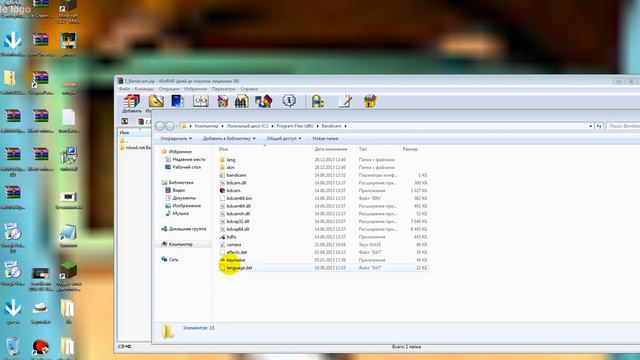Image resolution: width=640 pixels, height=360 pixels.
Task: Select the Steve face desktop icon
Action: coord(68,41)
